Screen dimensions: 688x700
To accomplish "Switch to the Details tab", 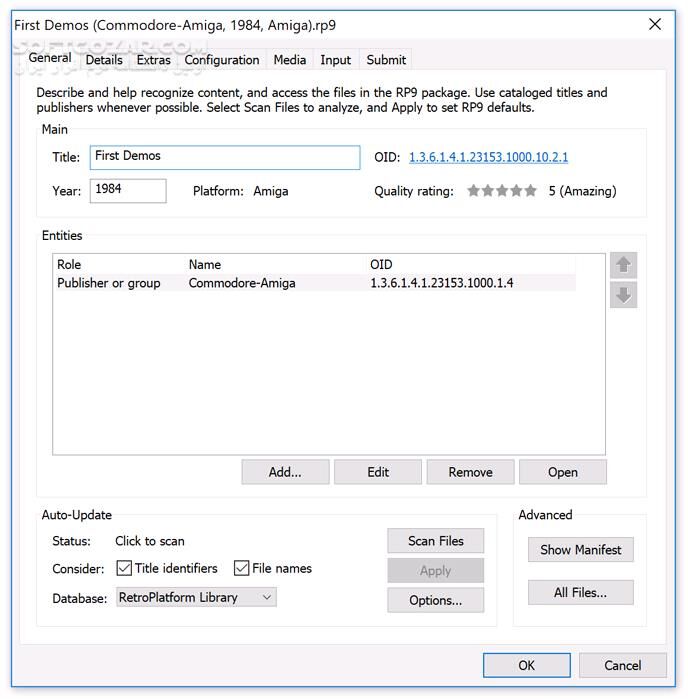I will coord(104,60).
